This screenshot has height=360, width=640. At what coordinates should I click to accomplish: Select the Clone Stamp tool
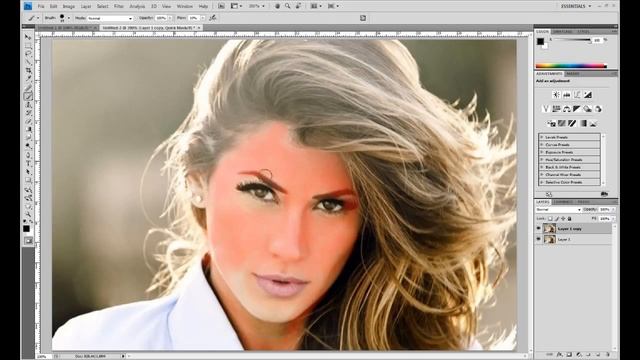click(28, 104)
